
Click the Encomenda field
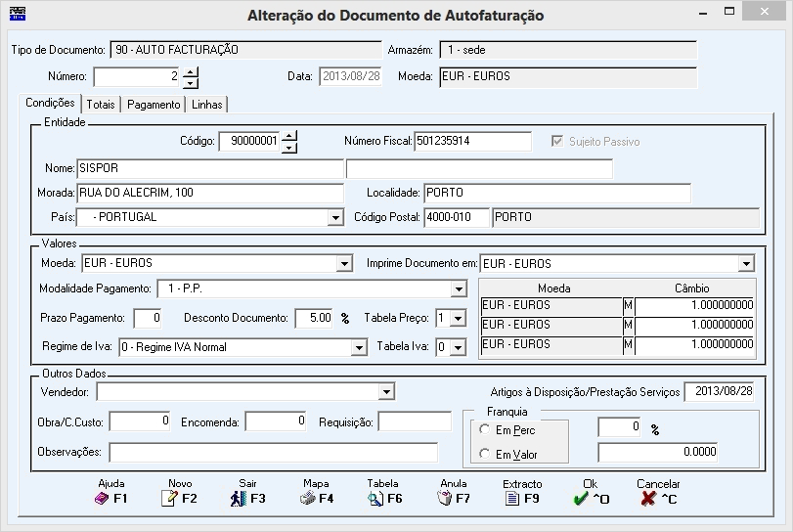pyautogui.click(x=276, y=421)
